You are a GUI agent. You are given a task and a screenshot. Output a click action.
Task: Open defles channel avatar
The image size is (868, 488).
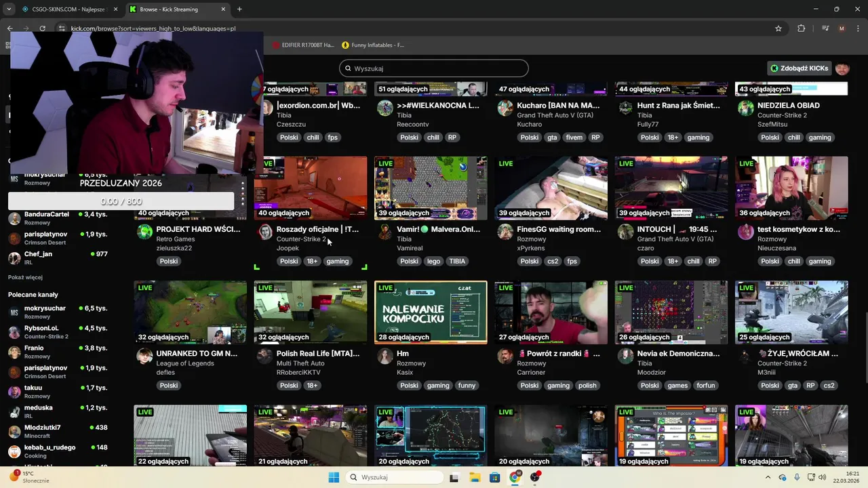[145, 357]
